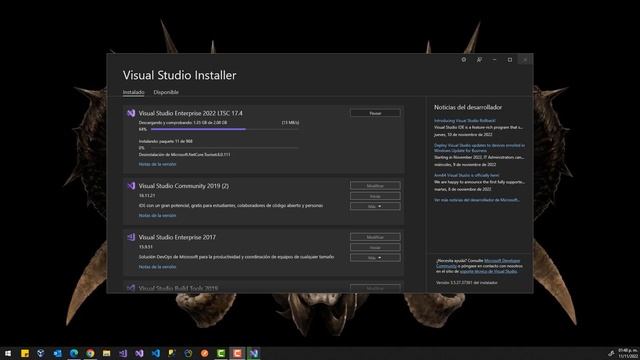Open the Windows Start menu
This screenshot has height=360, width=640.
click(8, 353)
